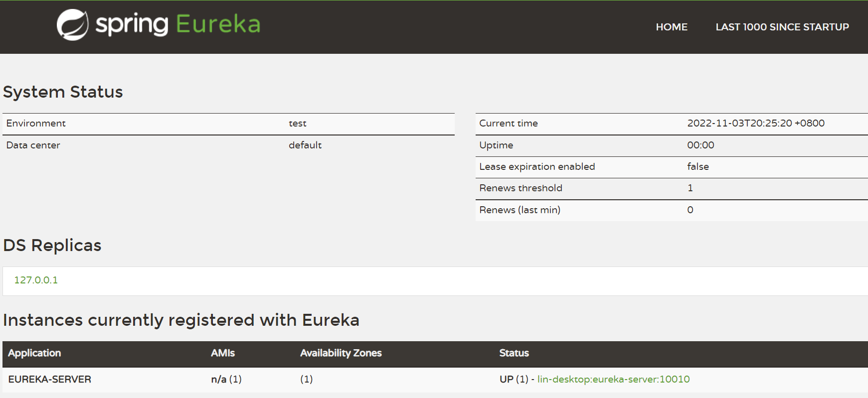The height and width of the screenshot is (398, 868).
Task: Click the Status column header
Action: [x=514, y=353]
